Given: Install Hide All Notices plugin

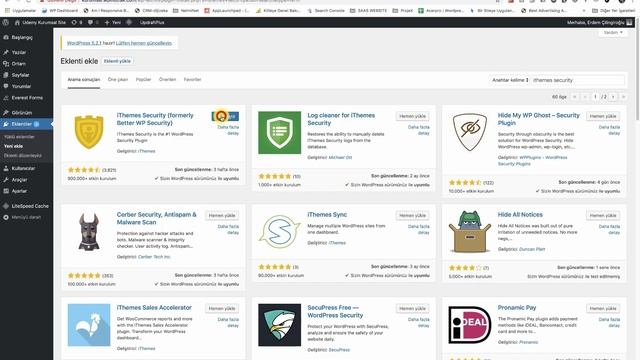Looking at the screenshot, I should (x=603, y=216).
